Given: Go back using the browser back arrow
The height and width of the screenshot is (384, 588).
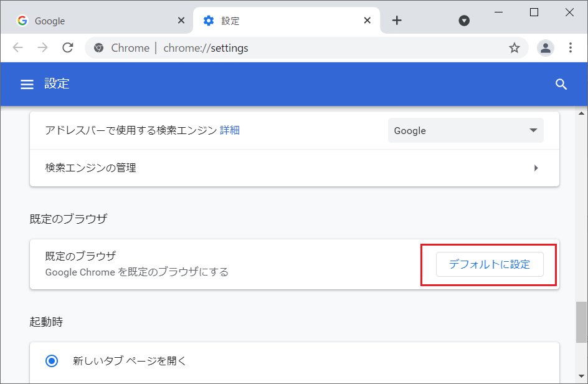Looking at the screenshot, I should (x=17, y=47).
